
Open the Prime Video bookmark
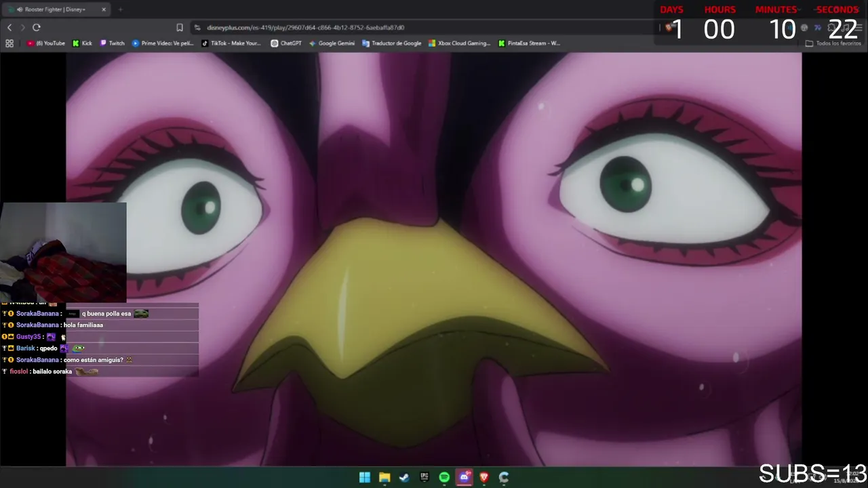tap(163, 43)
